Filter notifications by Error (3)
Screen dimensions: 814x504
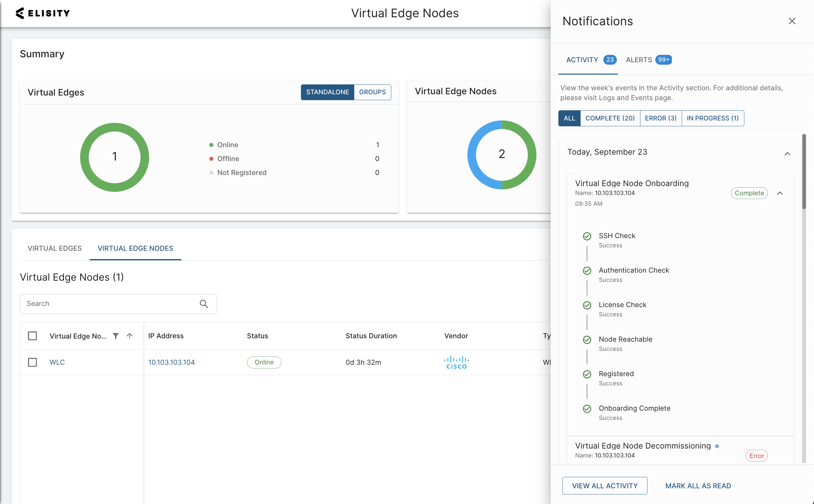660,118
